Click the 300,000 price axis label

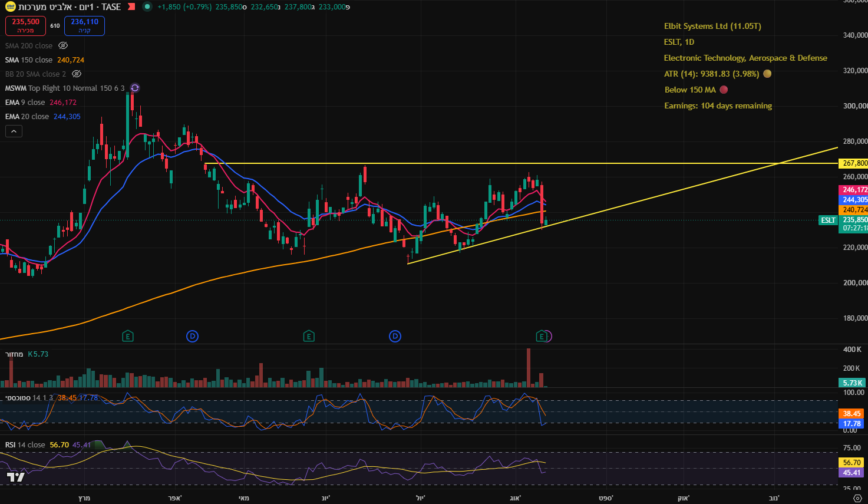tap(855, 106)
